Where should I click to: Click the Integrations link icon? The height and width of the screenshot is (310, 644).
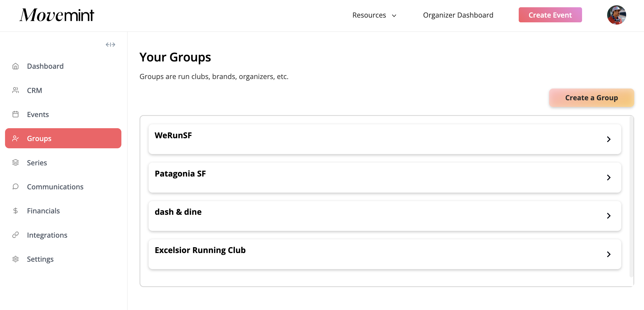coord(16,235)
